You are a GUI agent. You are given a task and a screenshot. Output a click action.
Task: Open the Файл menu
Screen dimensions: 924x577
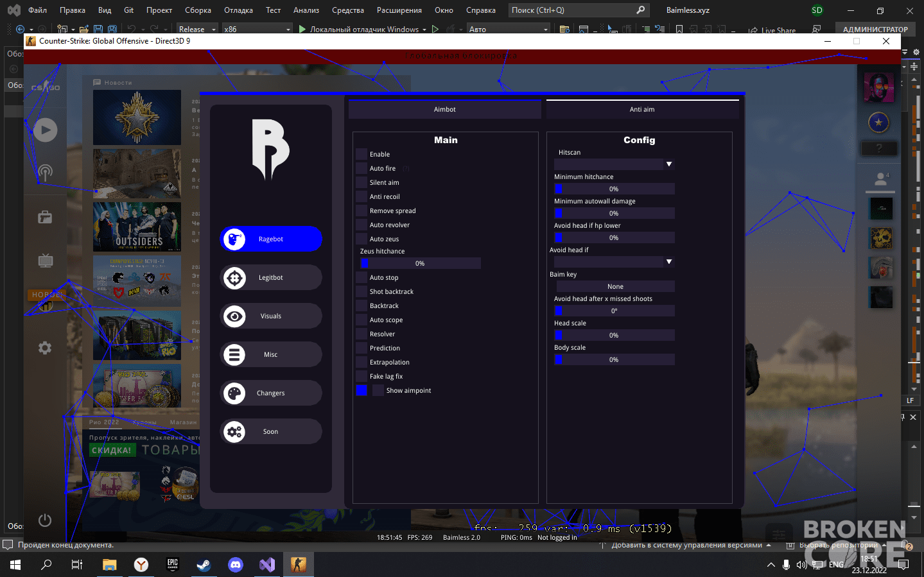pos(37,10)
